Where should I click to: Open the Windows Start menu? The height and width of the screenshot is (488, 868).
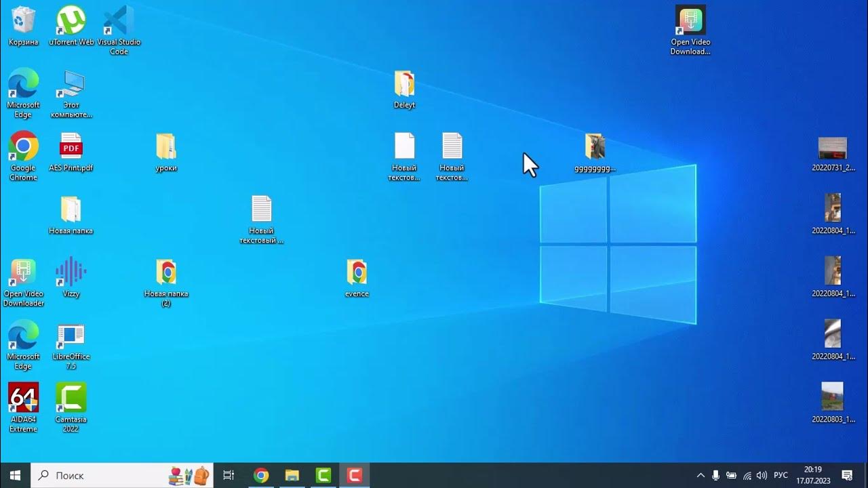(x=15, y=475)
